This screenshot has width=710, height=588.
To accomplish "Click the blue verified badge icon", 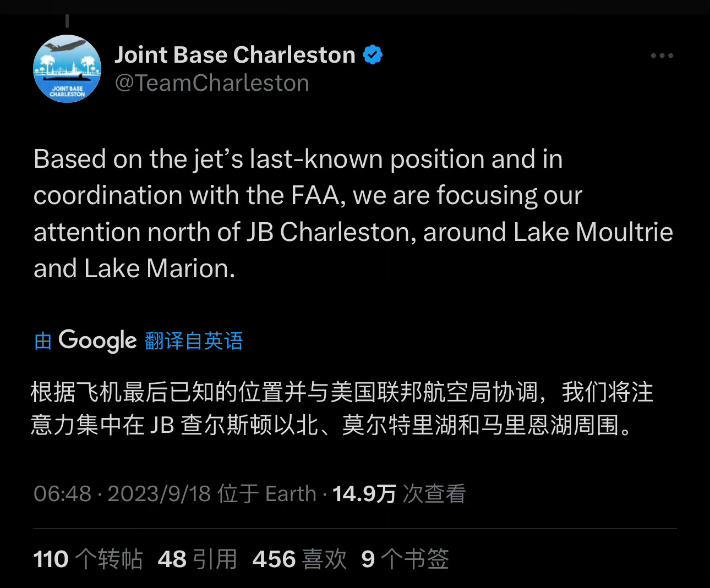I will pyautogui.click(x=373, y=54).
